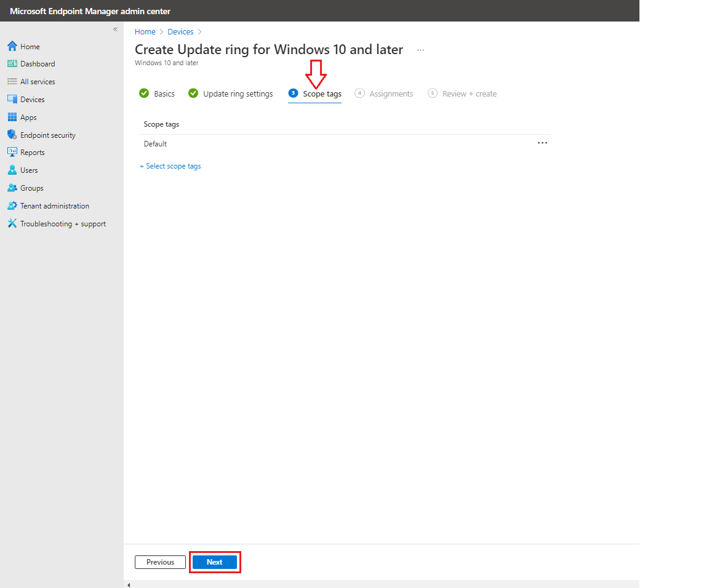Open Groups in the sidebar

point(31,188)
